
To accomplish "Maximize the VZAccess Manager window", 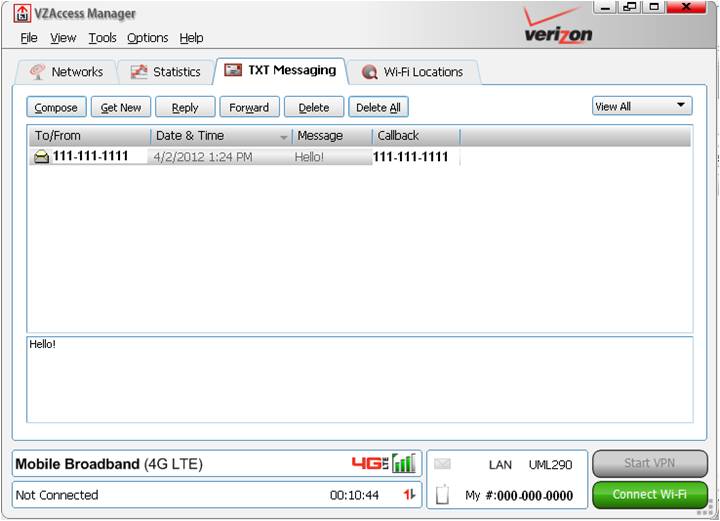I will pos(653,7).
